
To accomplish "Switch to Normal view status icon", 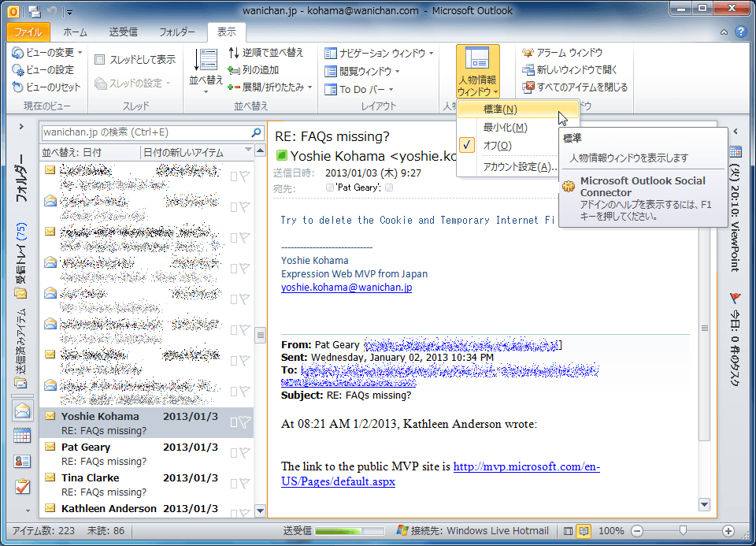I will coord(569,531).
